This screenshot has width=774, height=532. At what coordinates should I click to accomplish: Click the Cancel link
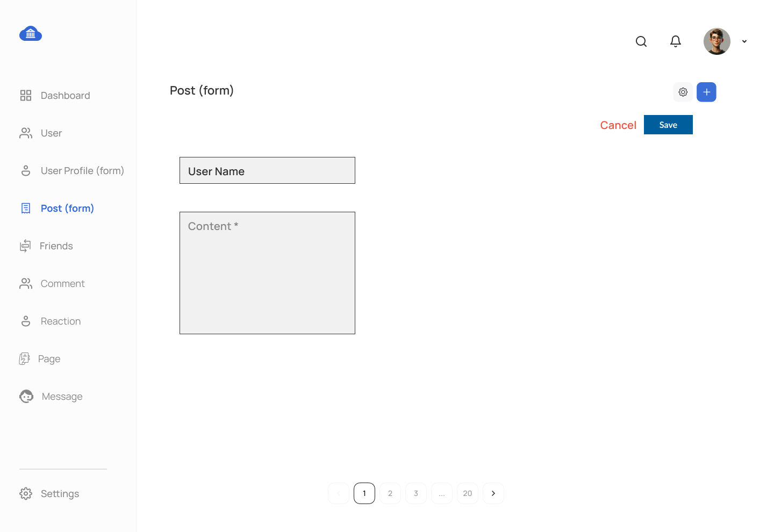click(x=618, y=125)
